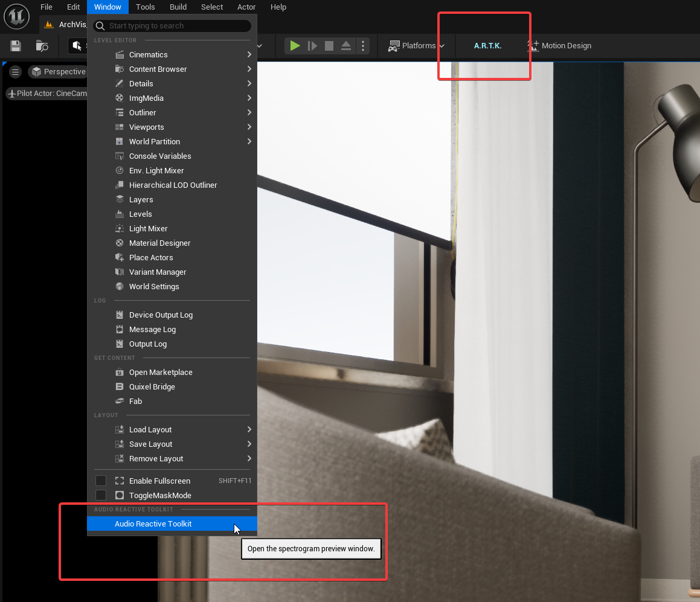
Task: Open the Platforms dropdown
Action: 416,45
